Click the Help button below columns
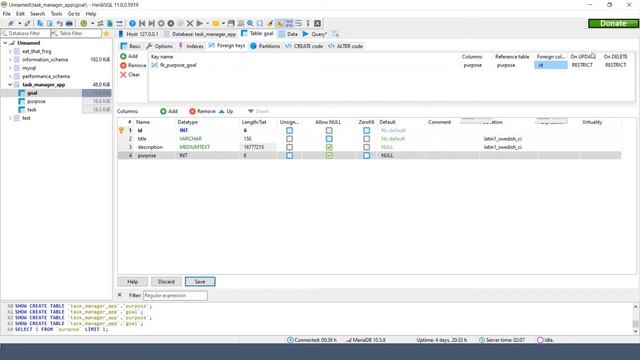 (x=133, y=282)
